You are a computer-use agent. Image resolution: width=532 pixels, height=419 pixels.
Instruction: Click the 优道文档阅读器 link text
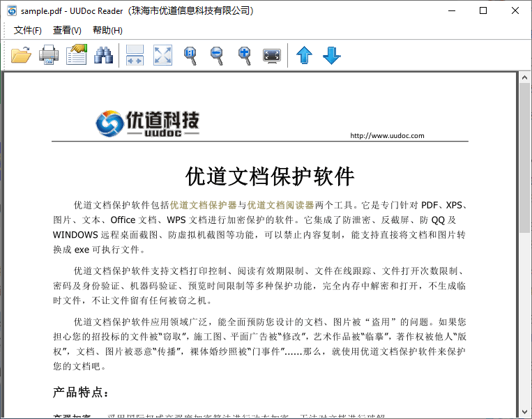280,205
